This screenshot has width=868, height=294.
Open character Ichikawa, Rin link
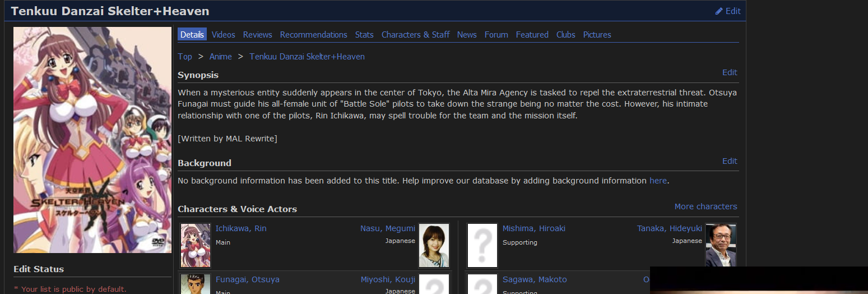(241, 228)
